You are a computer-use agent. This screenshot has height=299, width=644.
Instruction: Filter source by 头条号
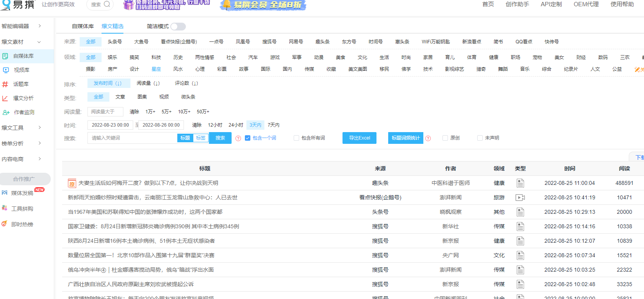tap(115, 42)
